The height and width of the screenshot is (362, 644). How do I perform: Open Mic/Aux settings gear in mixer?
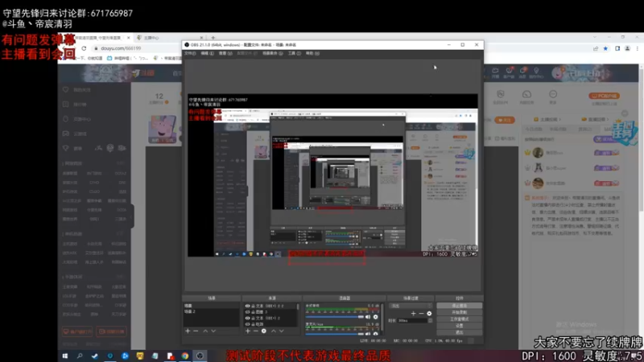375,334
